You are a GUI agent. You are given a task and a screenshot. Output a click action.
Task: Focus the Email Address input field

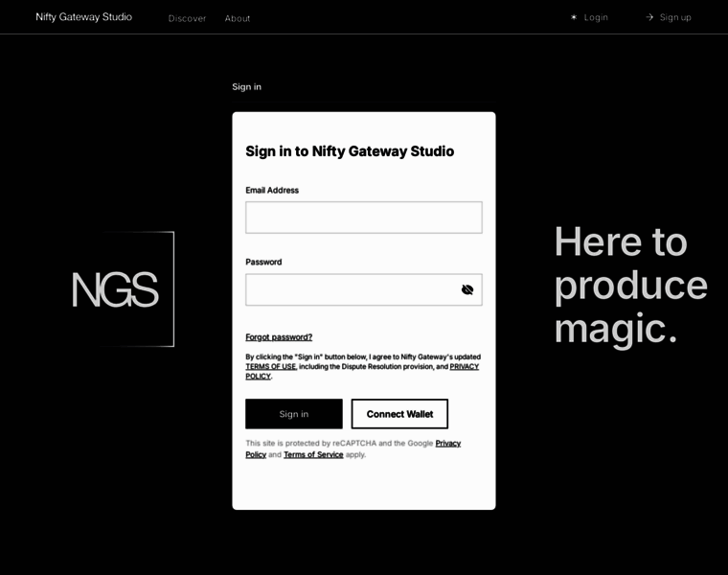click(x=364, y=218)
